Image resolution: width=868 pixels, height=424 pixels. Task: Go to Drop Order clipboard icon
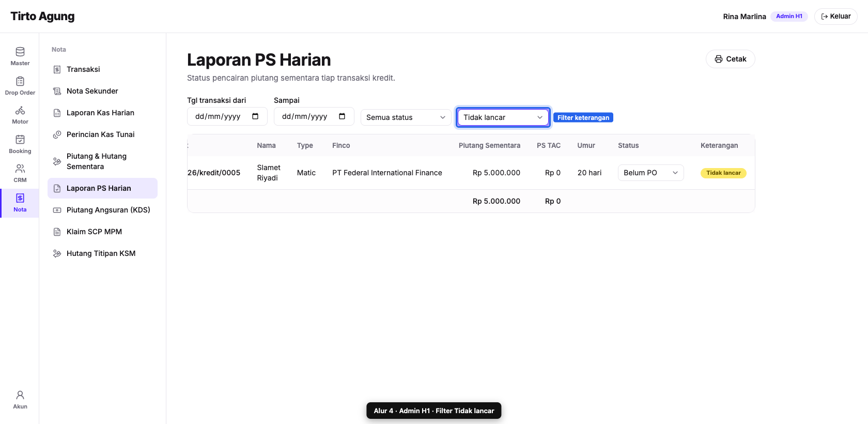click(20, 81)
